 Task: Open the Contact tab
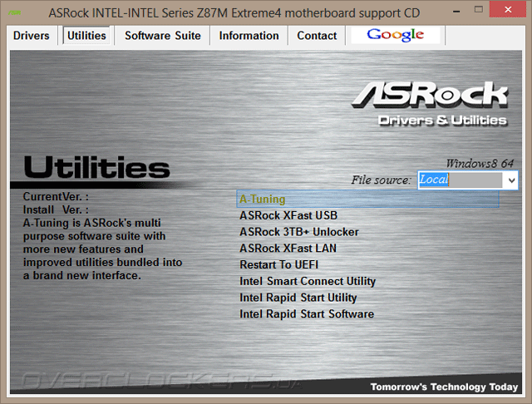(x=317, y=36)
